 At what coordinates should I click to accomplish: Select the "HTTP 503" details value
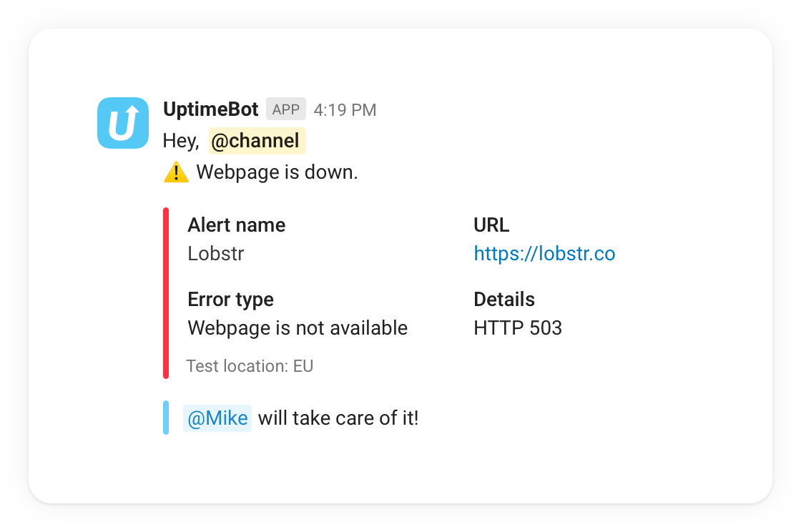518,328
